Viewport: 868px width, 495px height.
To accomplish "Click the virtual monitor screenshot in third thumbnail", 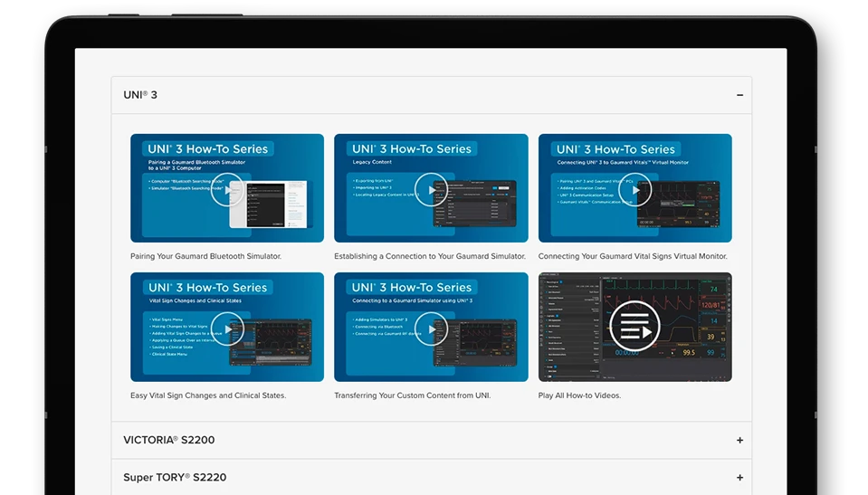I will (679, 204).
